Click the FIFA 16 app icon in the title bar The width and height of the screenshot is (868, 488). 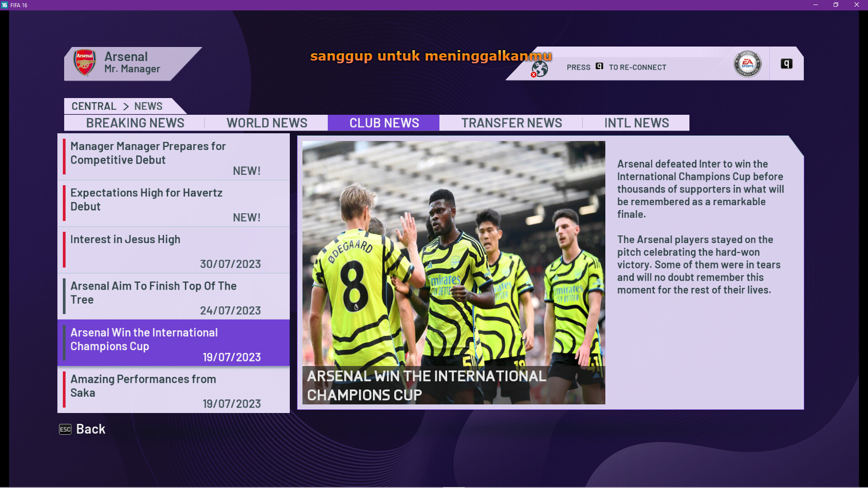point(5,5)
